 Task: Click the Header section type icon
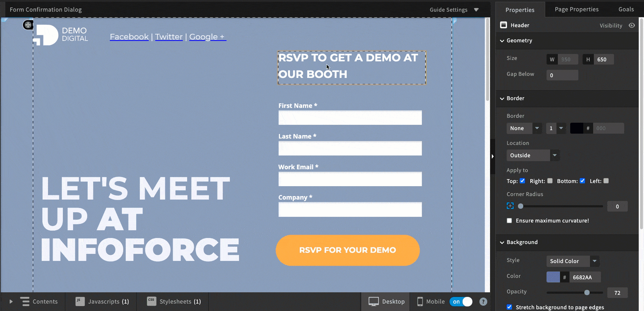(503, 25)
